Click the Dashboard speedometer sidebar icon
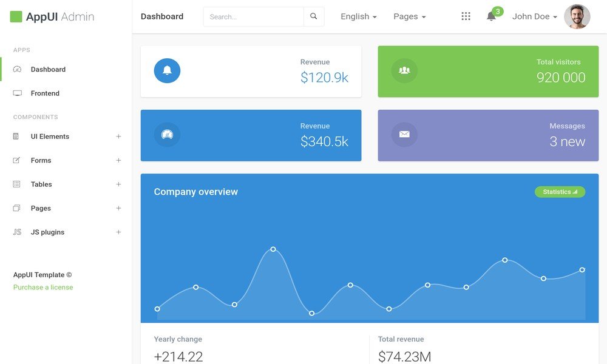The height and width of the screenshot is (364, 607). click(17, 69)
